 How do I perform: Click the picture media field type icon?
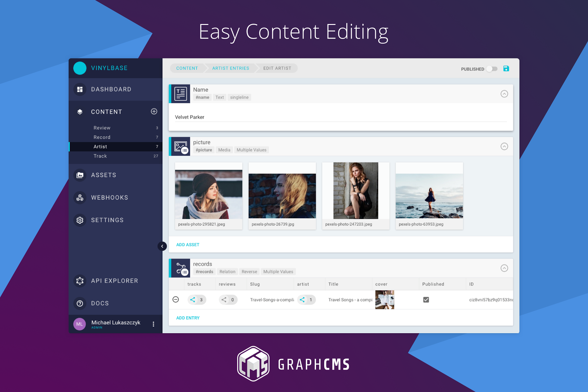[x=180, y=147]
